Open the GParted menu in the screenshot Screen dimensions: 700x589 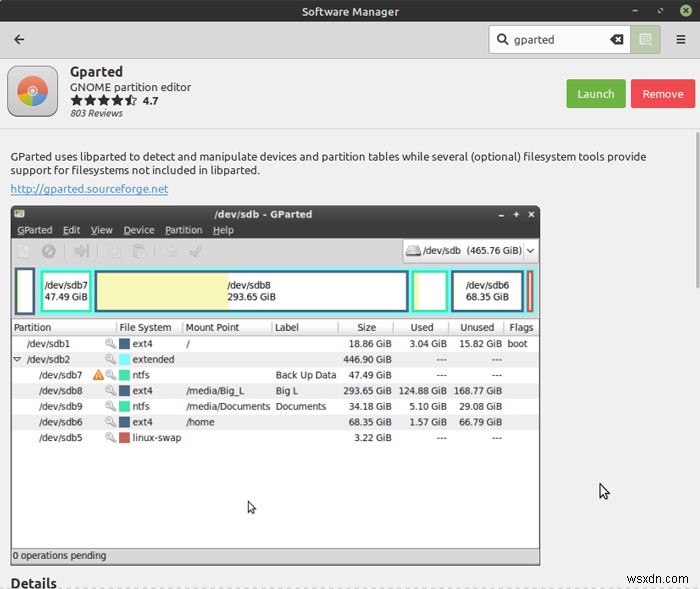[34, 230]
